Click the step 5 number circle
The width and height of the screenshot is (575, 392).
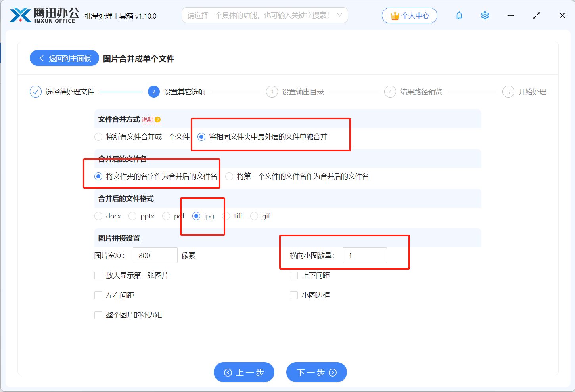point(508,92)
